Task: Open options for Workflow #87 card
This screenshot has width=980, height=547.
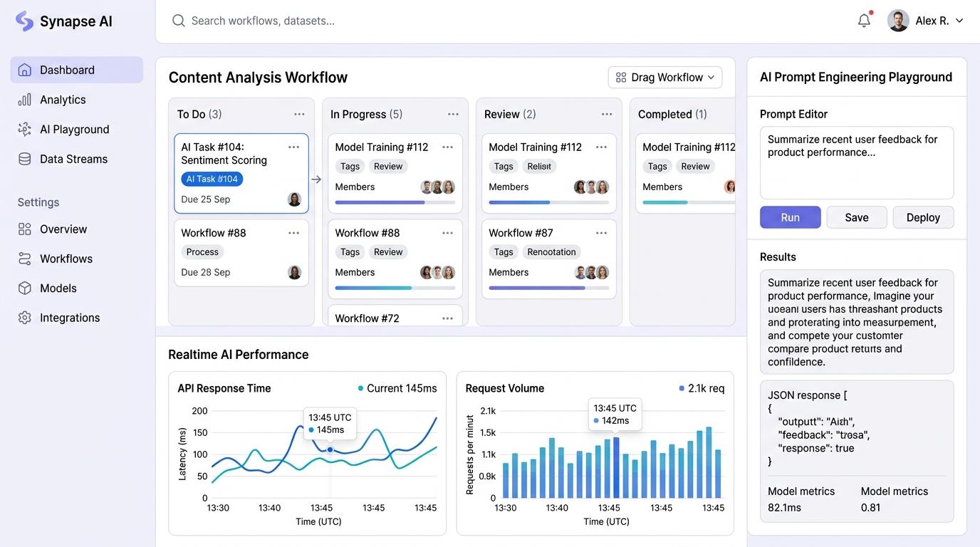Action: 601,233
